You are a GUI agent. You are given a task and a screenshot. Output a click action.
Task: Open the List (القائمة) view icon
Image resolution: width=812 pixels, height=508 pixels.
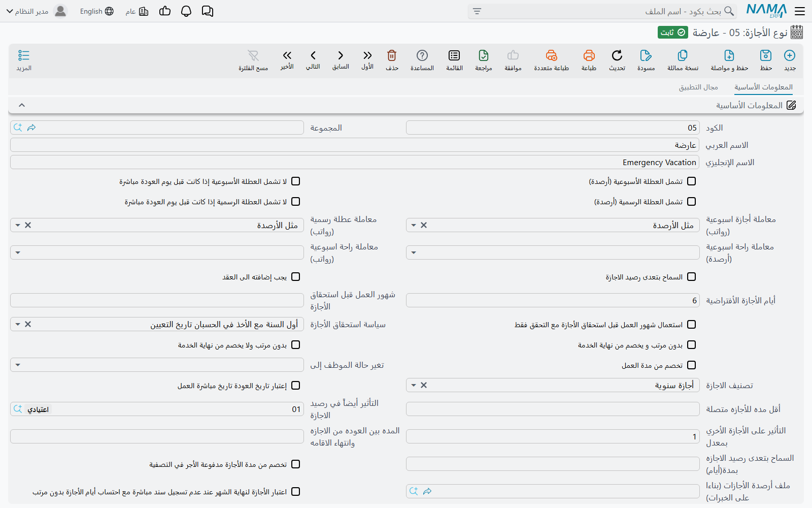pos(454,55)
